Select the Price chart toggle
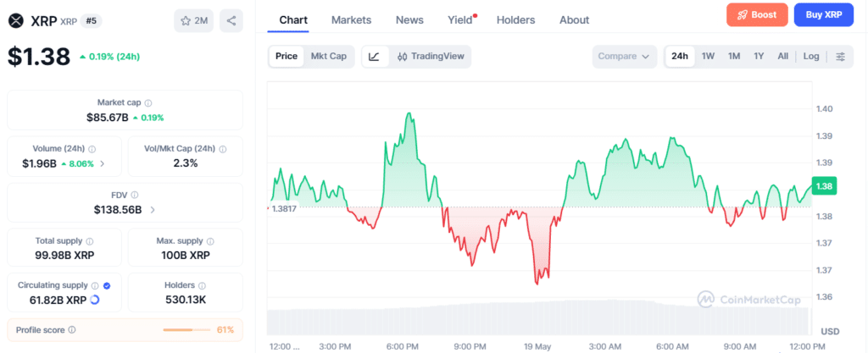This screenshot has width=868, height=353. click(287, 57)
